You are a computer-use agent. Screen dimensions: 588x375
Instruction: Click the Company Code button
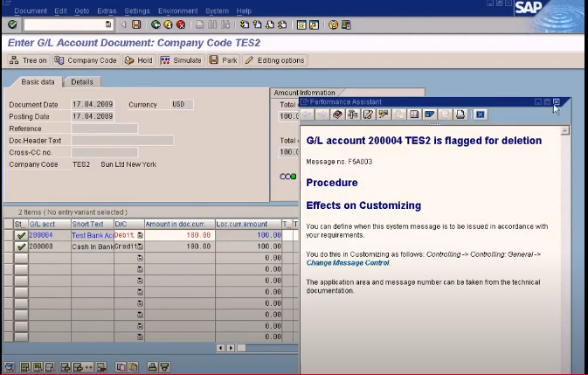pyautogui.click(x=86, y=60)
